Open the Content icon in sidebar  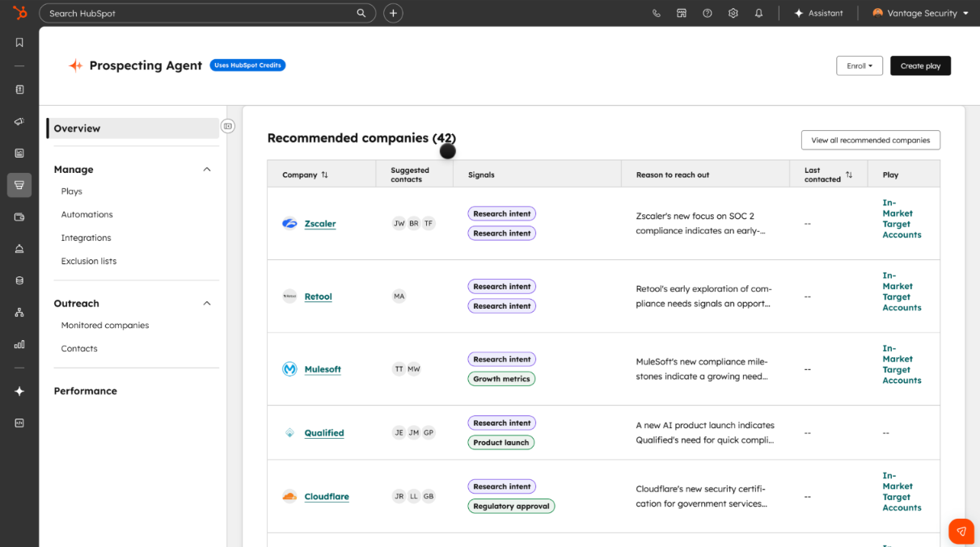tap(19, 153)
